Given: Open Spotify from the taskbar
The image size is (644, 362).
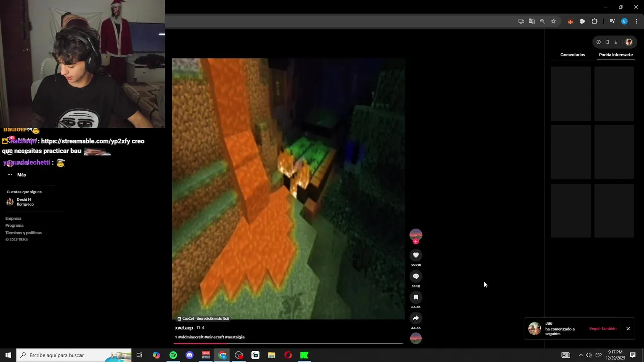Looking at the screenshot, I should (173, 355).
